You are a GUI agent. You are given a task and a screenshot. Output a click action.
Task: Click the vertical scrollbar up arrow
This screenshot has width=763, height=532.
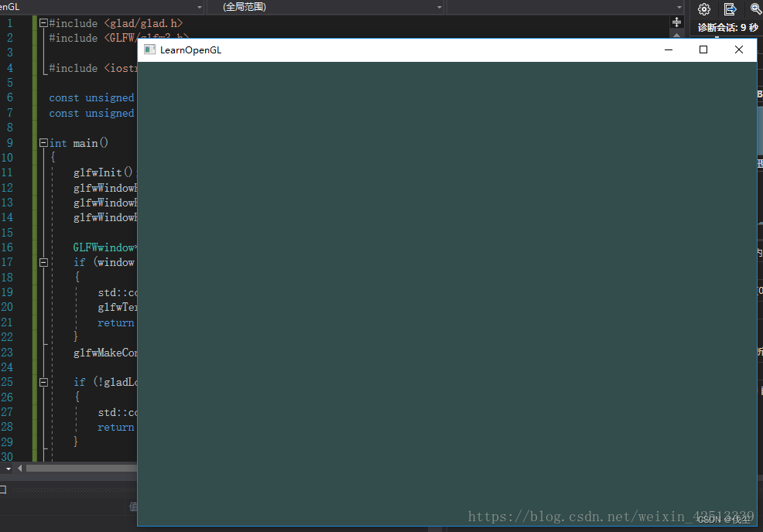coord(676,35)
